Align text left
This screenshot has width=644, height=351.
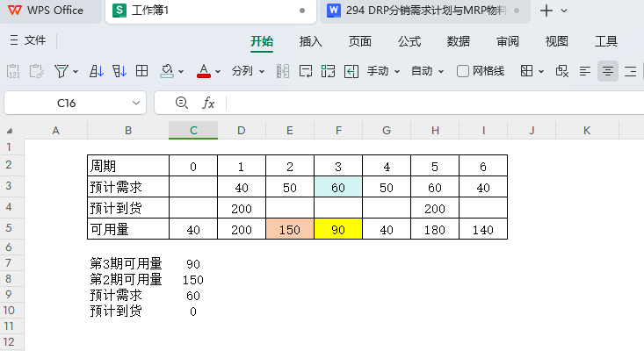(x=585, y=71)
